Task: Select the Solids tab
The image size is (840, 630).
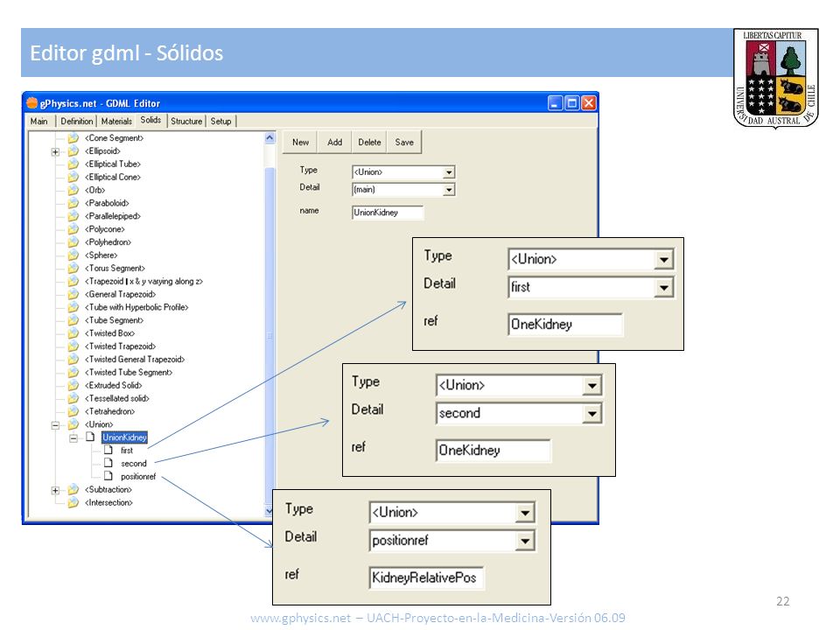Action: pyautogui.click(x=150, y=121)
